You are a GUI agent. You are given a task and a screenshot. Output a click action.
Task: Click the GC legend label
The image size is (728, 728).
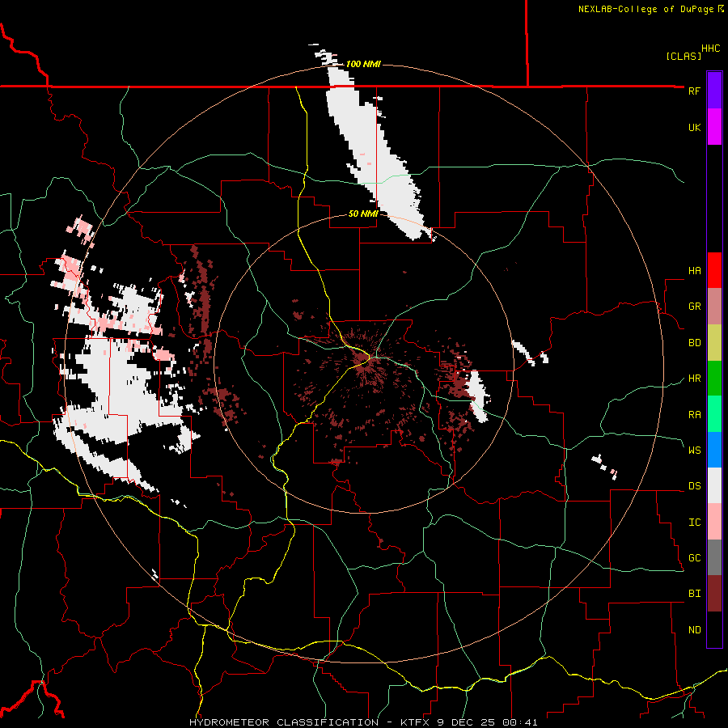694,558
